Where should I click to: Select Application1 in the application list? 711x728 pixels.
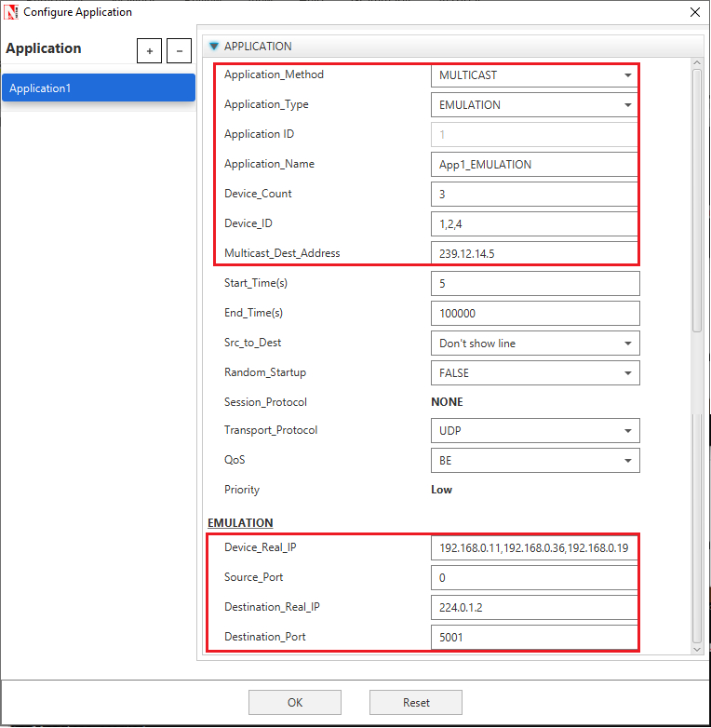coord(98,88)
